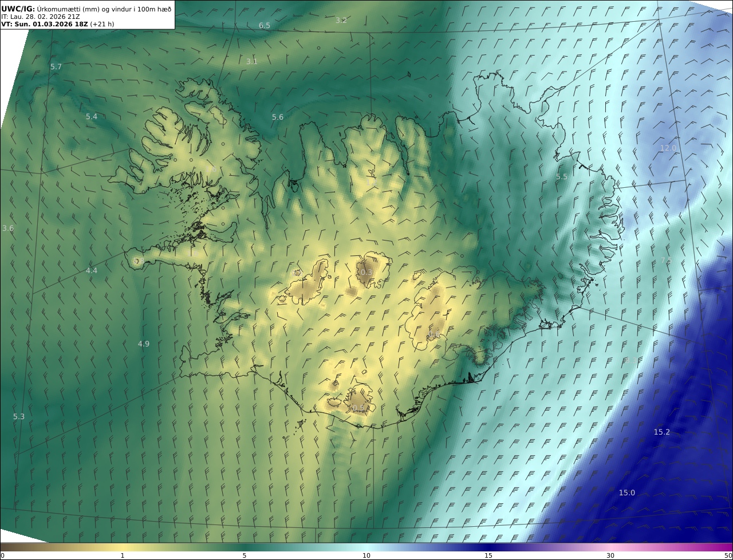Click the color scale tick label 1

[x=123, y=556]
